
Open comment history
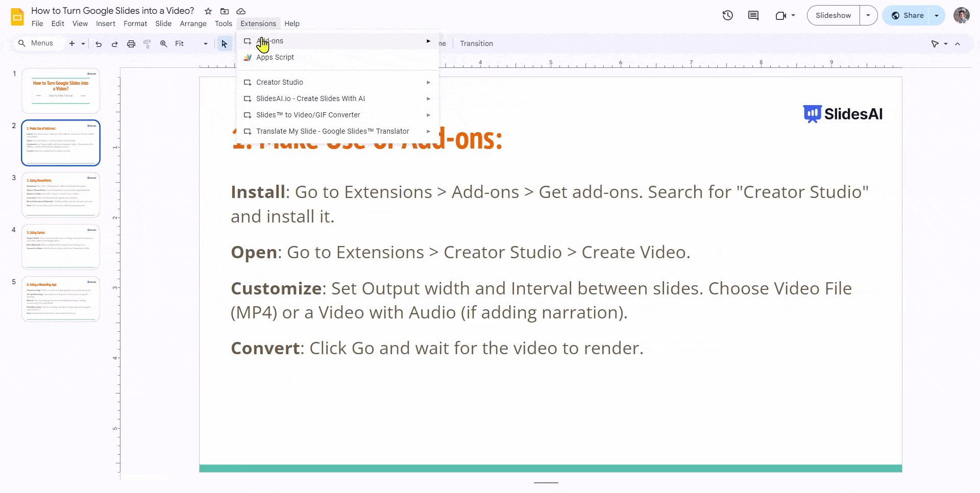click(752, 15)
